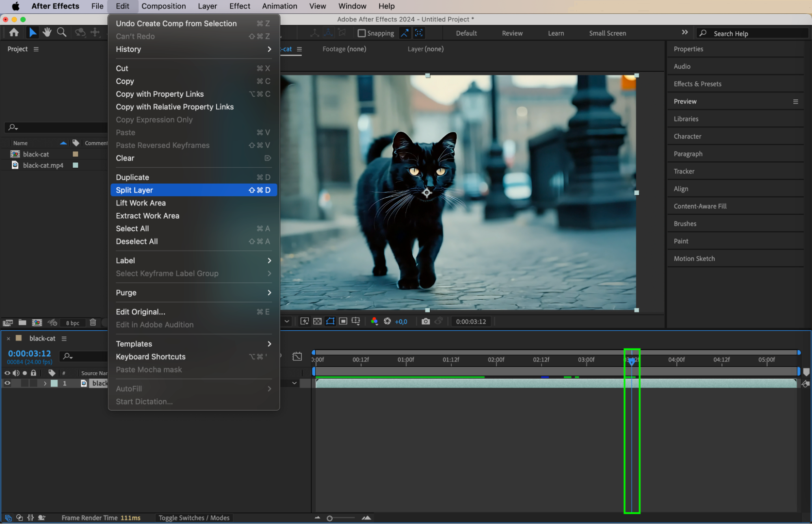The height and width of the screenshot is (524, 812).
Task: Select the Hand tool
Action: 47,32
